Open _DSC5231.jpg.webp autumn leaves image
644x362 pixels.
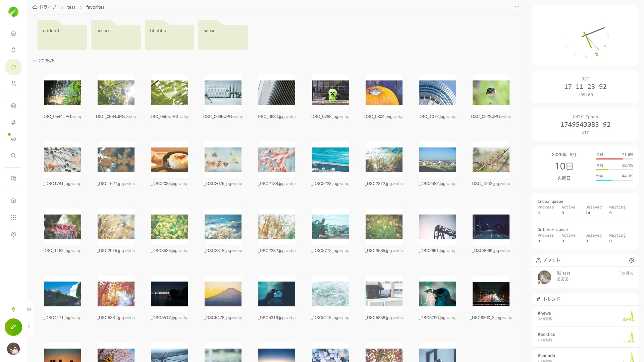pyautogui.click(x=116, y=294)
